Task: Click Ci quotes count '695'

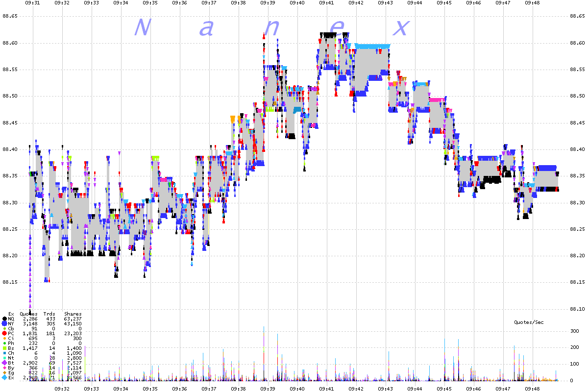Action: tap(33, 338)
